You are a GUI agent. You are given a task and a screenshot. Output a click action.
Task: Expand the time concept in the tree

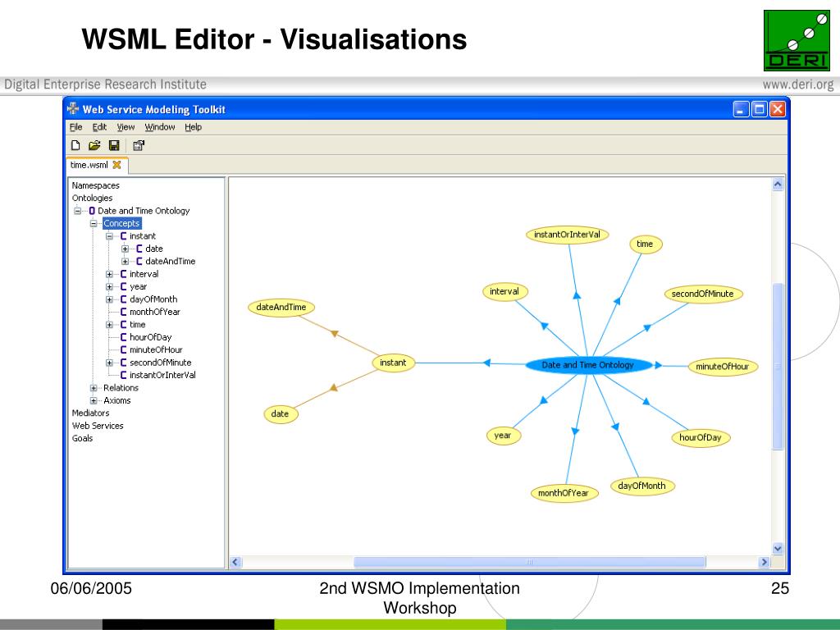point(109,325)
